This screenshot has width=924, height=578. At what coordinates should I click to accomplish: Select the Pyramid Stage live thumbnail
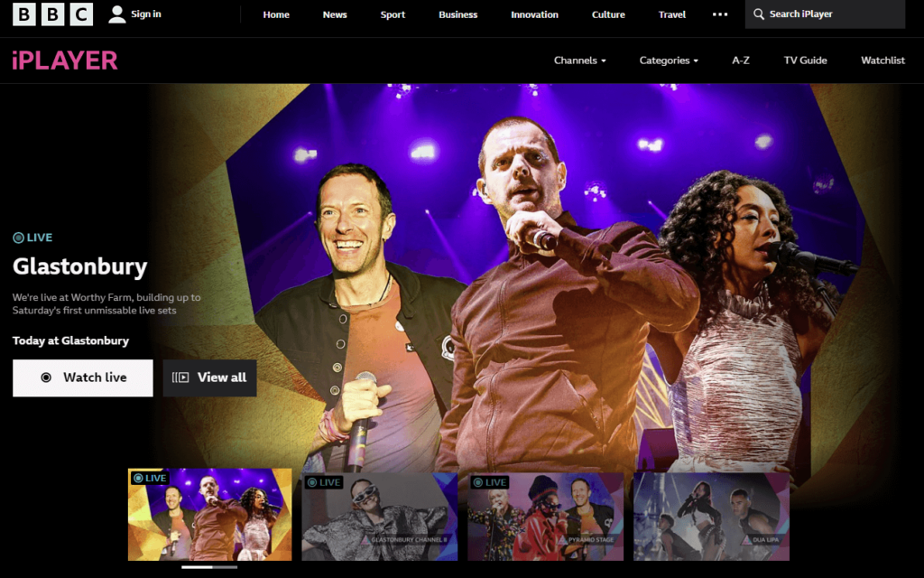click(545, 515)
